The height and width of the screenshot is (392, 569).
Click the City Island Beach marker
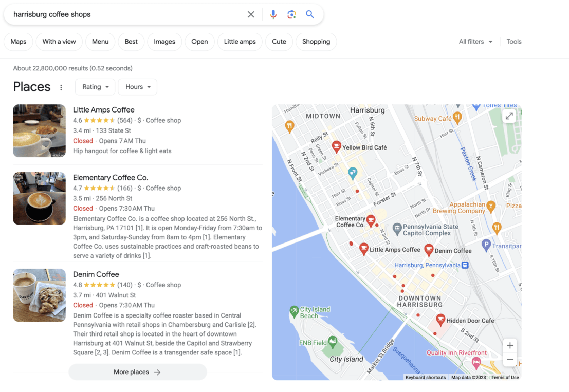294,312
